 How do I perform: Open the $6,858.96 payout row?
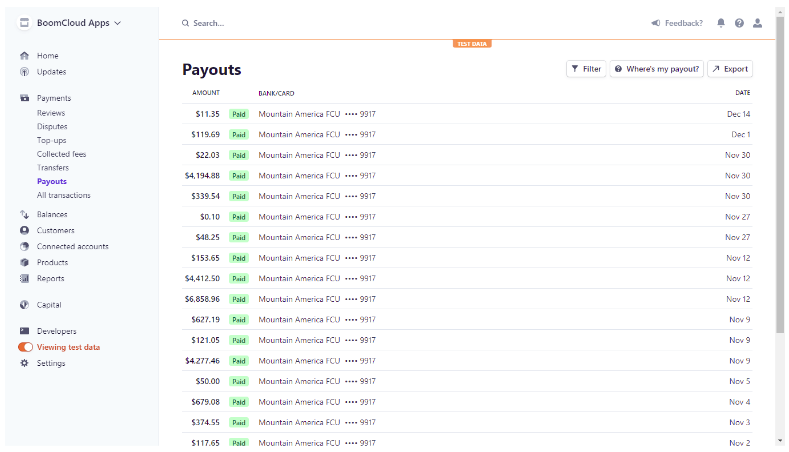pyautogui.click(x=467, y=299)
